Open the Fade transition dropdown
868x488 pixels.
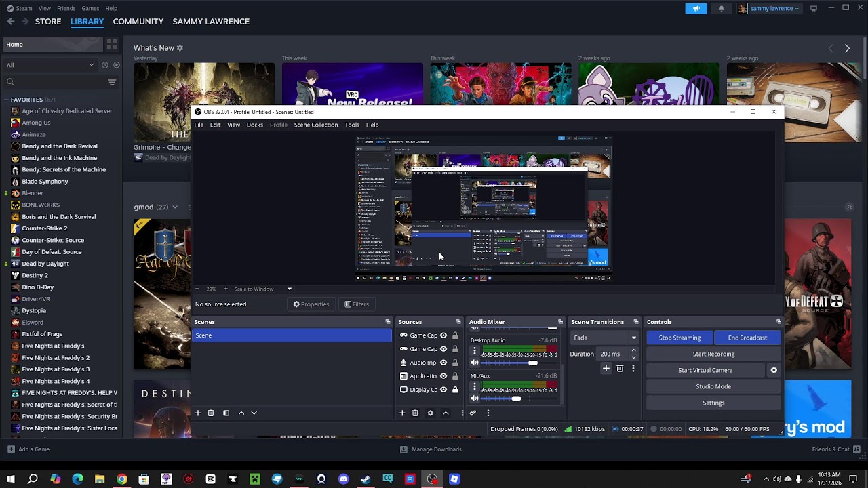(605, 338)
